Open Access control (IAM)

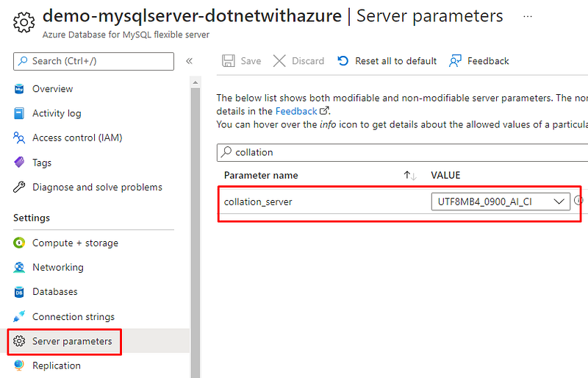pyautogui.click(x=77, y=138)
